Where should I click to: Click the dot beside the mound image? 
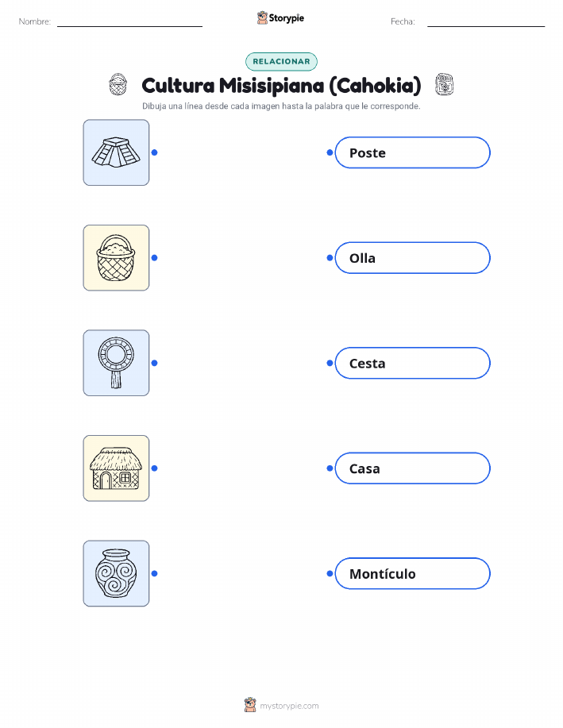coord(155,152)
